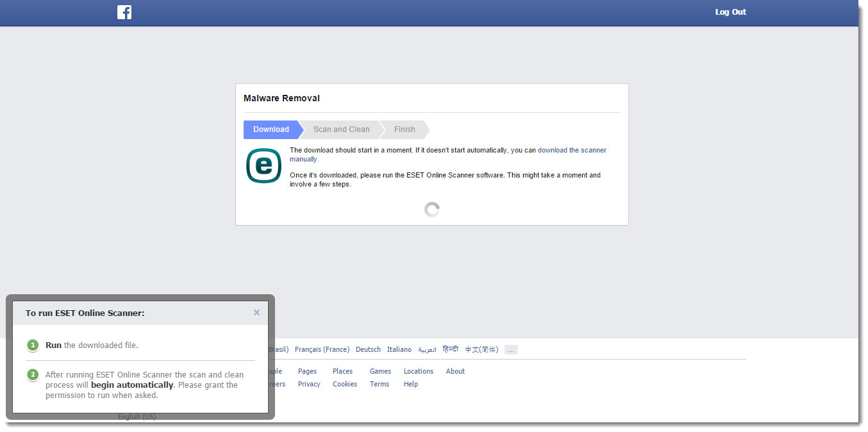Click the 'Run the downloaded file.' instruction text
Viewport: 868px width, 432px height.
(92, 345)
